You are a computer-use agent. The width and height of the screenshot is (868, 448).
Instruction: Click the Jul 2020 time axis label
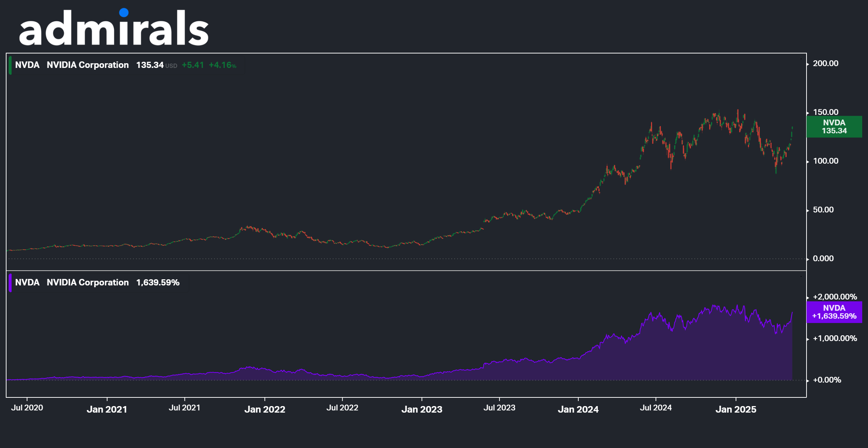27,408
